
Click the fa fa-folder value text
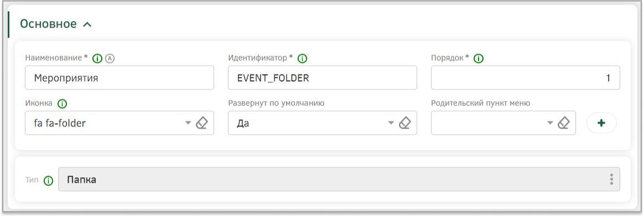coord(60,123)
